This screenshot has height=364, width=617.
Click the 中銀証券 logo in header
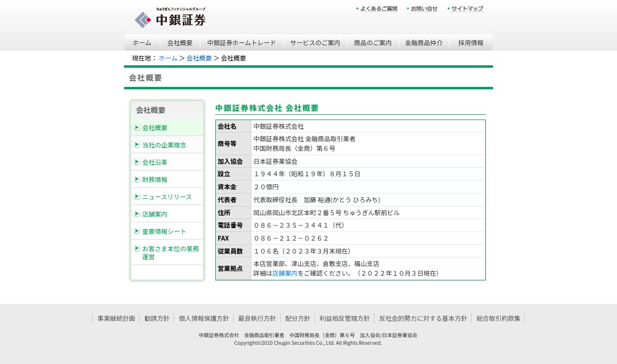pyautogui.click(x=170, y=18)
